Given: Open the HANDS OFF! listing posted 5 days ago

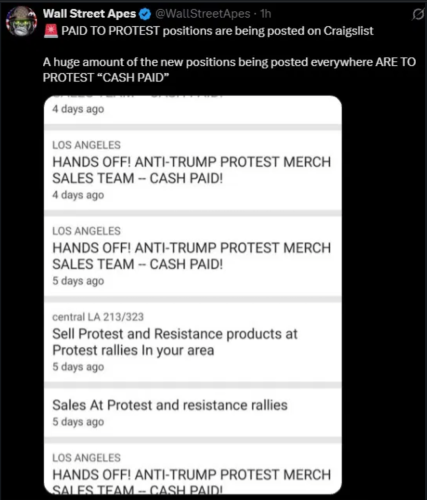Looking at the screenshot, I should point(192,256).
